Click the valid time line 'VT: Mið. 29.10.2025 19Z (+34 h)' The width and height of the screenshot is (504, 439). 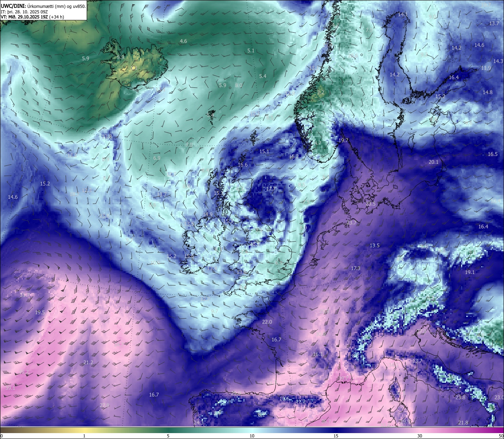tap(32, 17)
